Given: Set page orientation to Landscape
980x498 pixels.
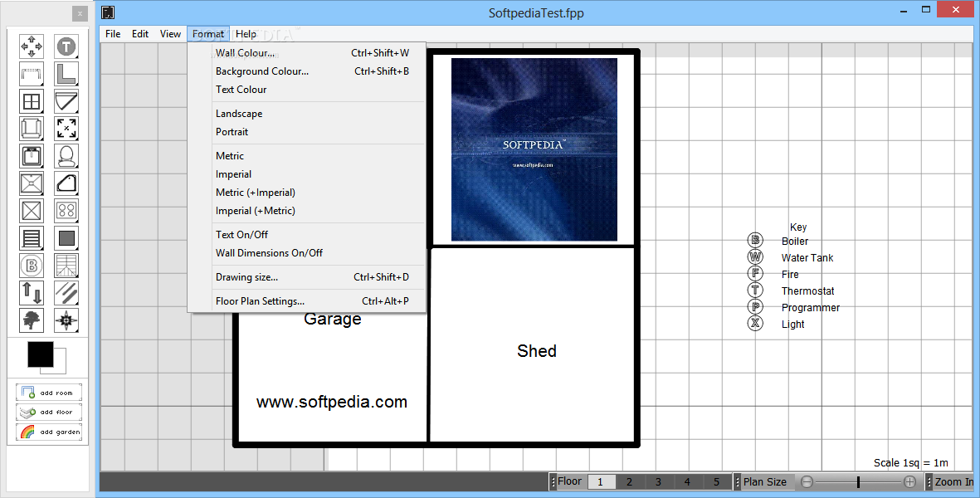Looking at the screenshot, I should click(x=307, y=114).
